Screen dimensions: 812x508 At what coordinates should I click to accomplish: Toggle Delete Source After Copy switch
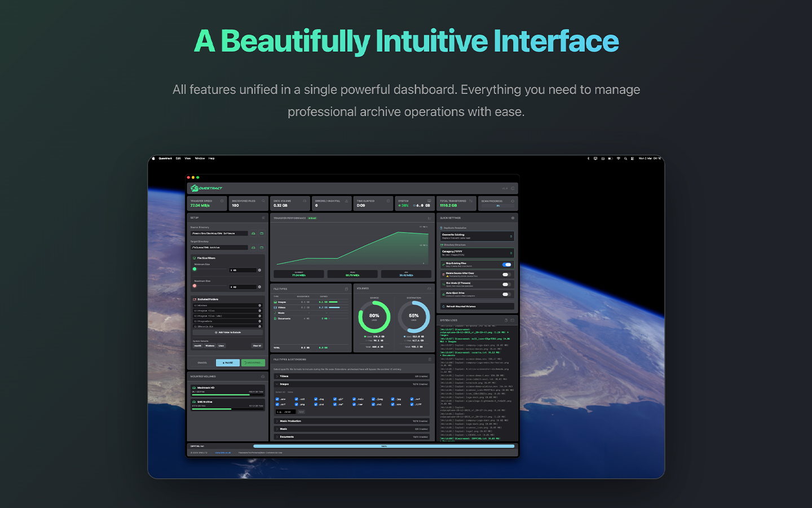[x=507, y=274]
